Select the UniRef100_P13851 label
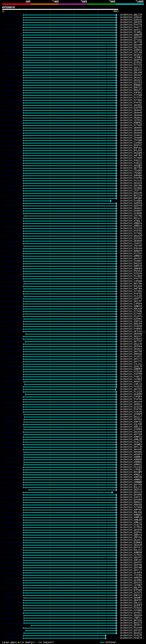146x644 pixels. coord(131,32)
